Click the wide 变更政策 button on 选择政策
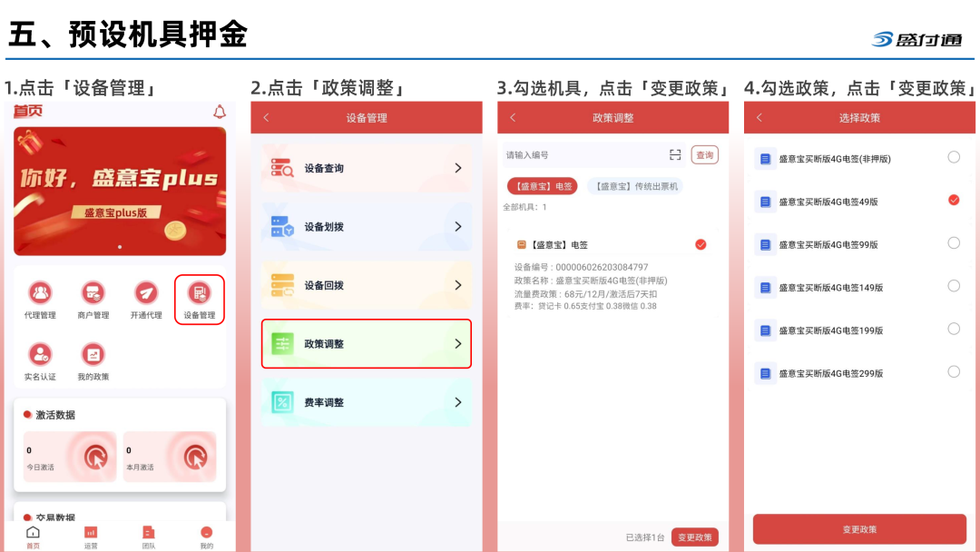The width and height of the screenshot is (980, 552). [859, 529]
